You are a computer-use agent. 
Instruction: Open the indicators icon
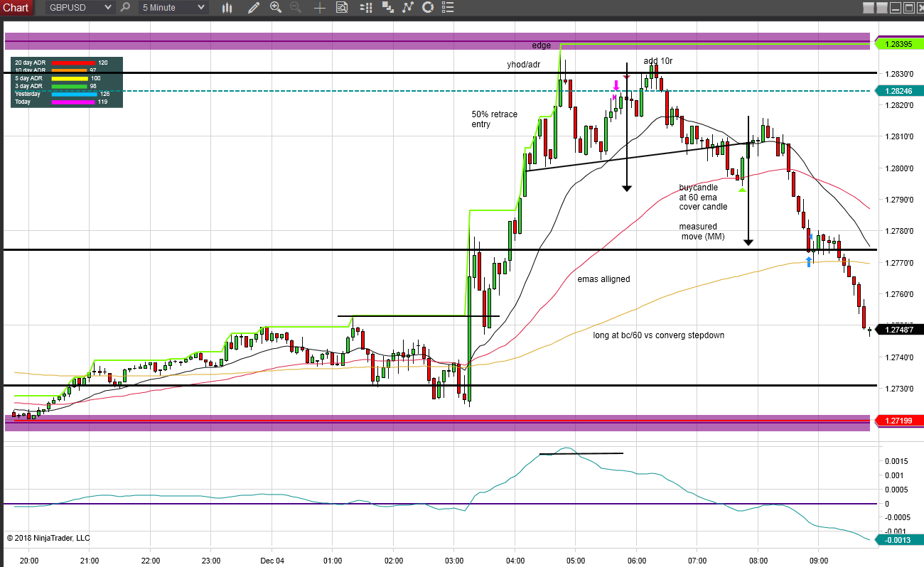pyautogui.click(x=408, y=8)
